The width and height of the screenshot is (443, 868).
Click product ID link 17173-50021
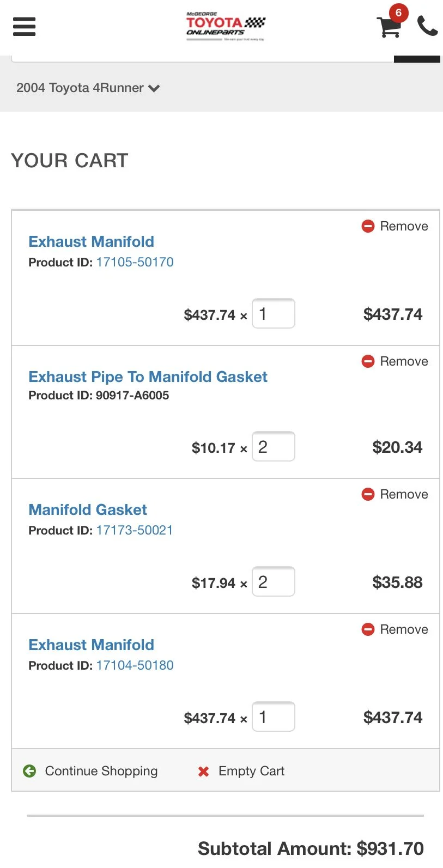[x=135, y=530]
